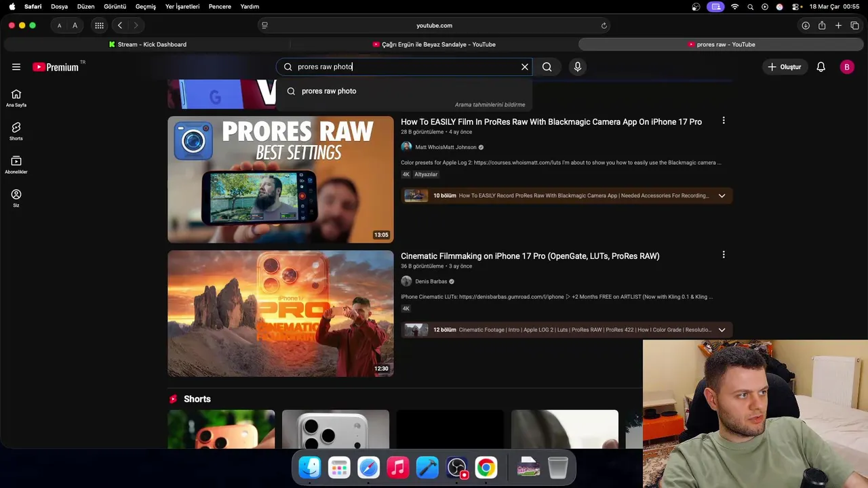This screenshot has height=488, width=868.
Task: Click 'Arama tahminlerini bildirme' link
Action: pyautogui.click(x=490, y=105)
